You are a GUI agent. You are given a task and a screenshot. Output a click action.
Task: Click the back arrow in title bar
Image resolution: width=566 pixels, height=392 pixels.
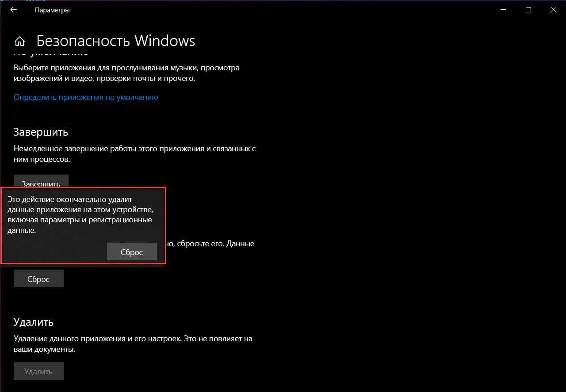point(13,10)
